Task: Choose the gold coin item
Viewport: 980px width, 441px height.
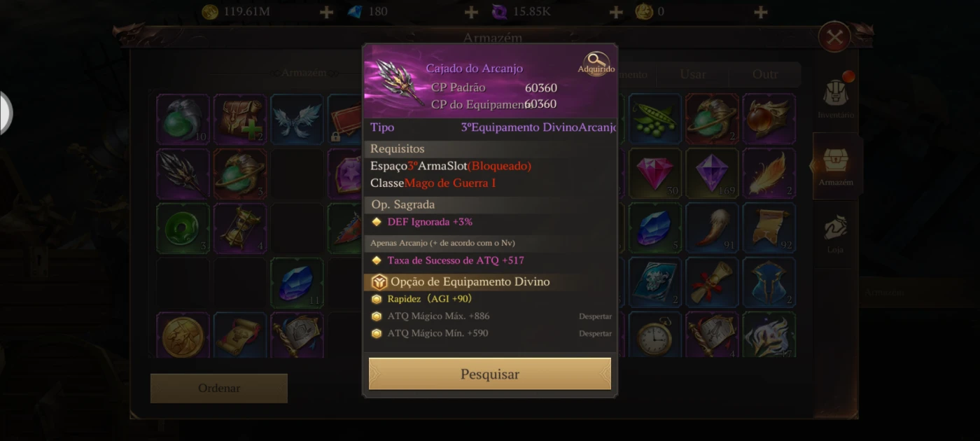Action: coord(183,335)
